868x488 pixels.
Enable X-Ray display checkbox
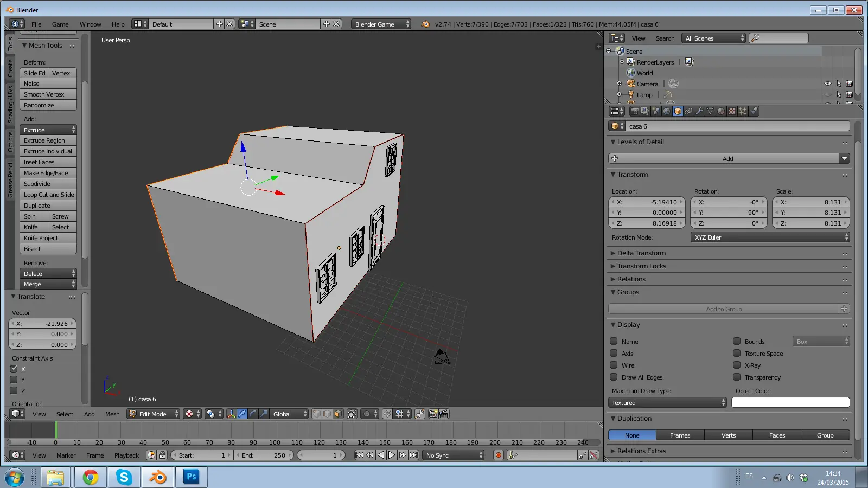tap(737, 365)
